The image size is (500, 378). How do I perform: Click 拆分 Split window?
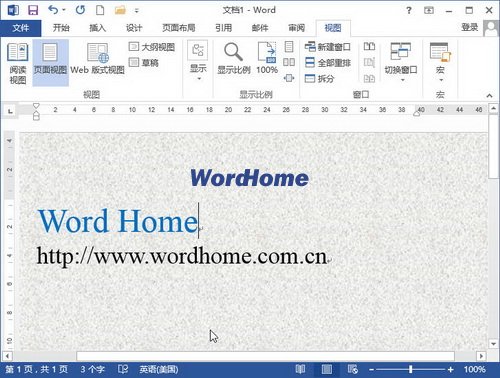coord(320,78)
